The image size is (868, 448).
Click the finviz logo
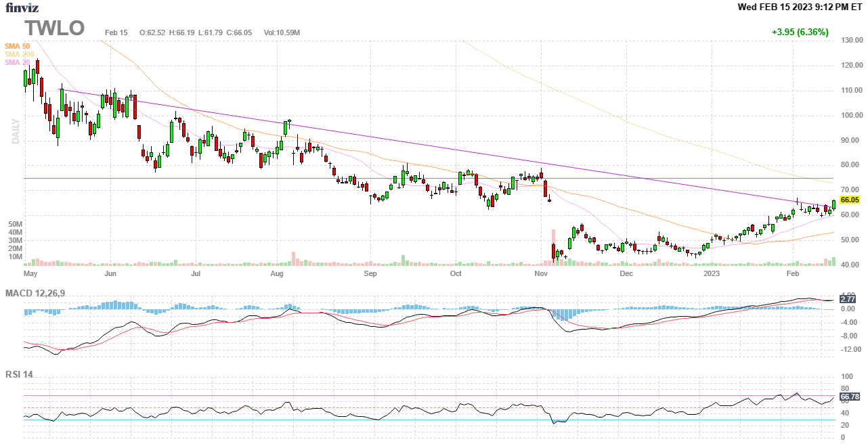point(22,7)
